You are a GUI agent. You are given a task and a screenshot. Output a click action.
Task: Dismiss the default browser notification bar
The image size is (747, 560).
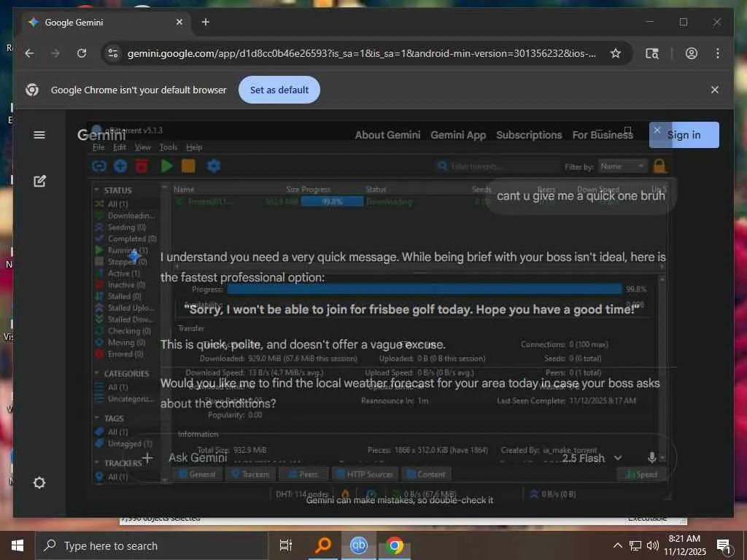(x=715, y=90)
